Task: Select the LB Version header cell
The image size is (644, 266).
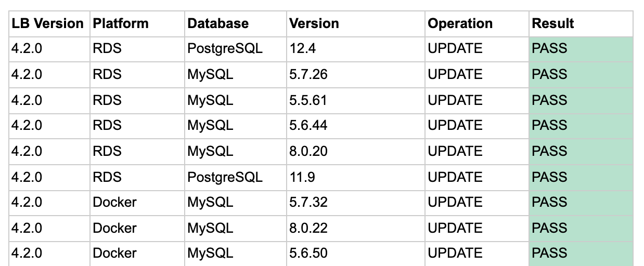Action: [50, 24]
